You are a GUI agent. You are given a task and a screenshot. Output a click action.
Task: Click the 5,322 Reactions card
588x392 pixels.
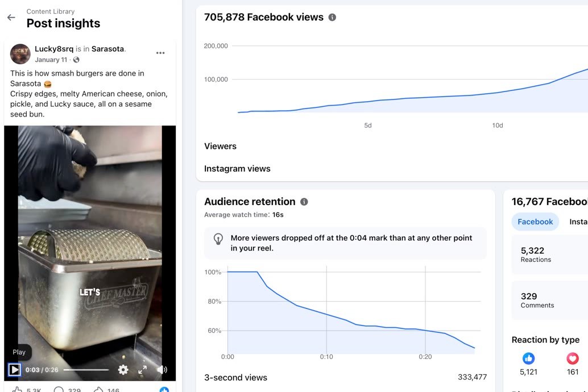[x=550, y=255]
